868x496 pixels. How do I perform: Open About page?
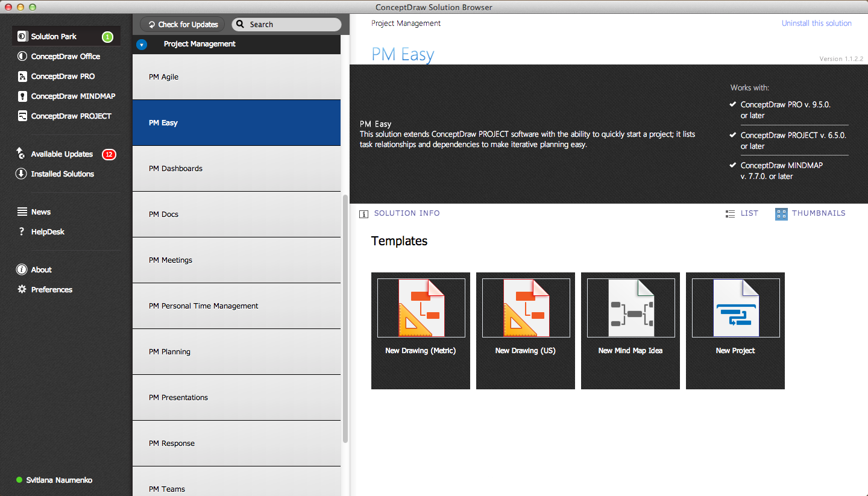[x=42, y=270]
